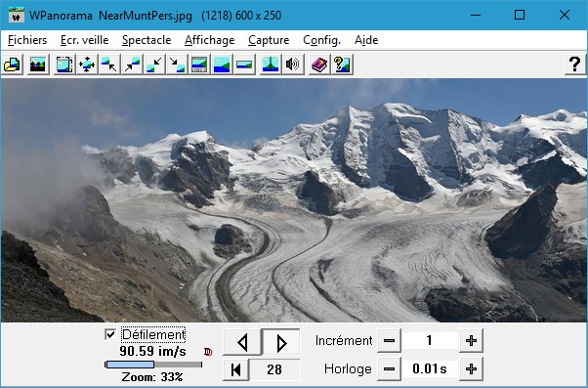Viewport: 588px width, 388px height.
Task: Click the picture with frame brackets icon
Action: coord(64,65)
